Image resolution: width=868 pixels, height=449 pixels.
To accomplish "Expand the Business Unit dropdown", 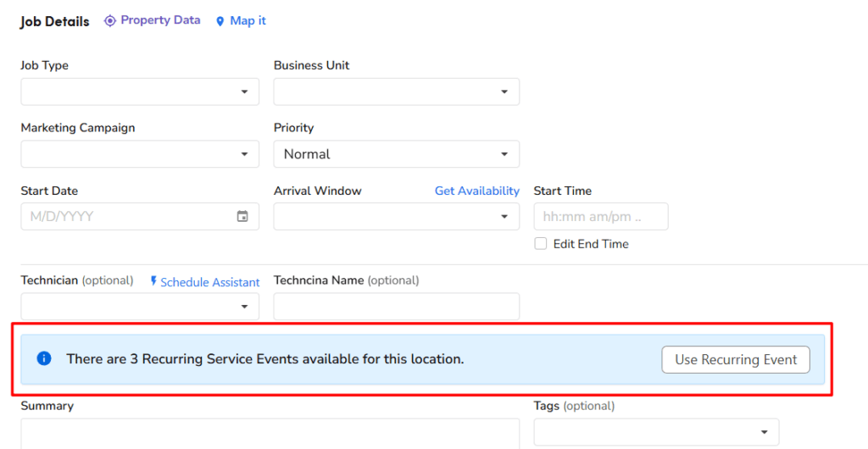I will click(396, 91).
